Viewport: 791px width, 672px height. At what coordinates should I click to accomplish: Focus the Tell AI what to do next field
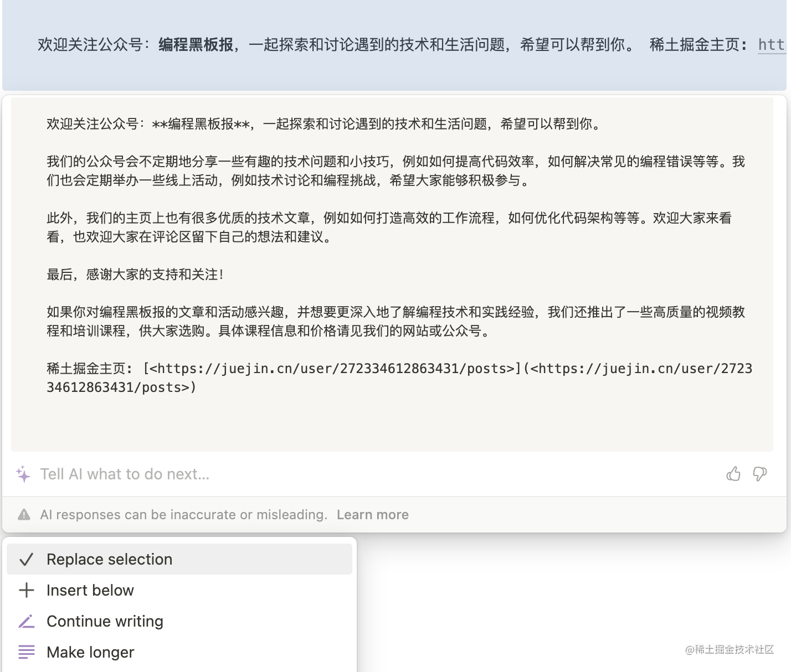377,474
